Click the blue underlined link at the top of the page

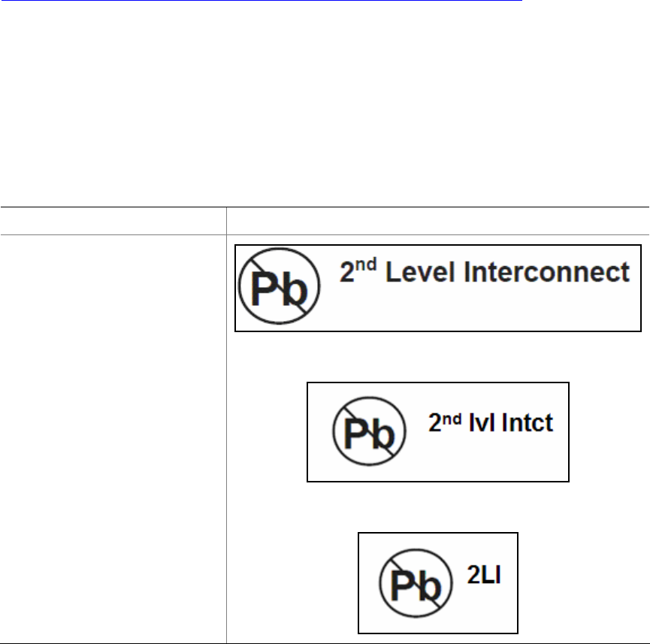pos(262,1)
